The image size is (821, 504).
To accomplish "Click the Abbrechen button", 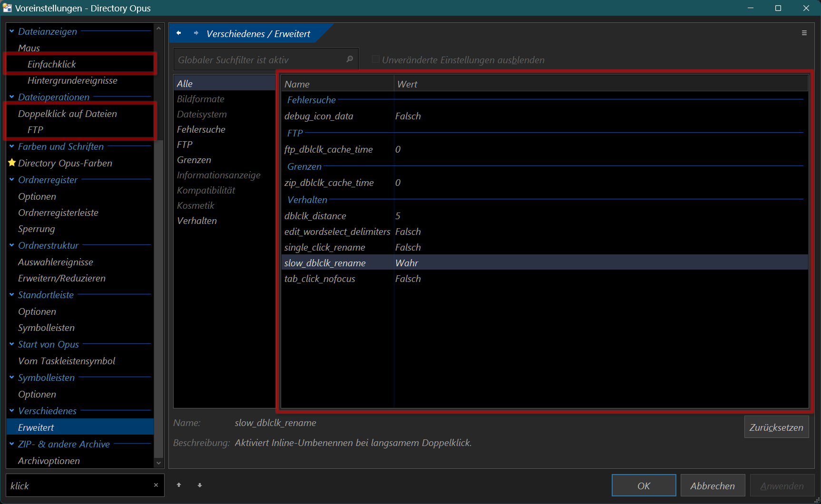I will coord(713,485).
